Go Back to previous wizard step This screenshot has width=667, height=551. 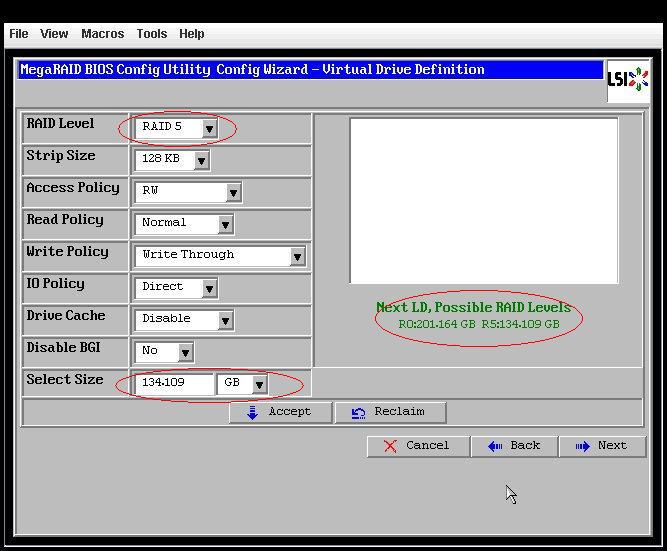click(x=514, y=446)
